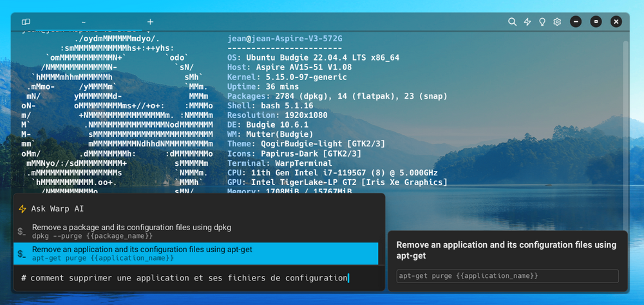Open the lightbulb resource center icon

tap(542, 22)
